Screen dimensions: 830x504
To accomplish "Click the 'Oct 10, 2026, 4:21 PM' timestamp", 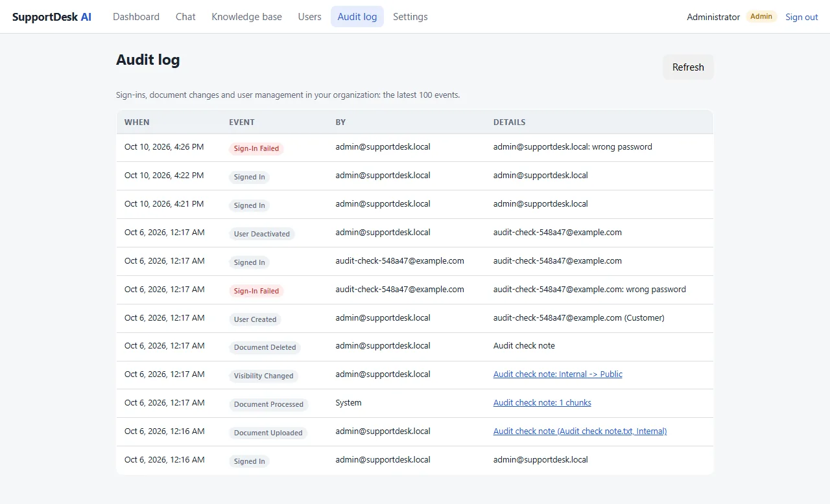I will tap(164, 204).
